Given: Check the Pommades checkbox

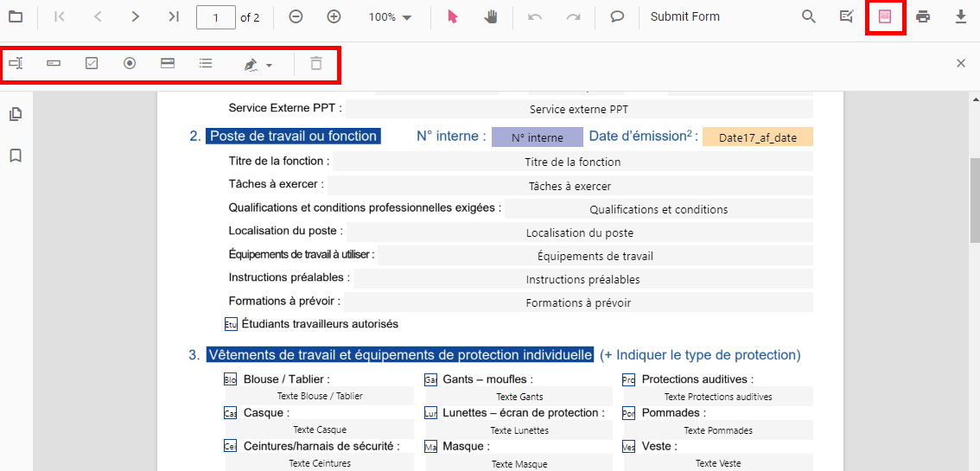Looking at the screenshot, I should pyautogui.click(x=629, y=413).
